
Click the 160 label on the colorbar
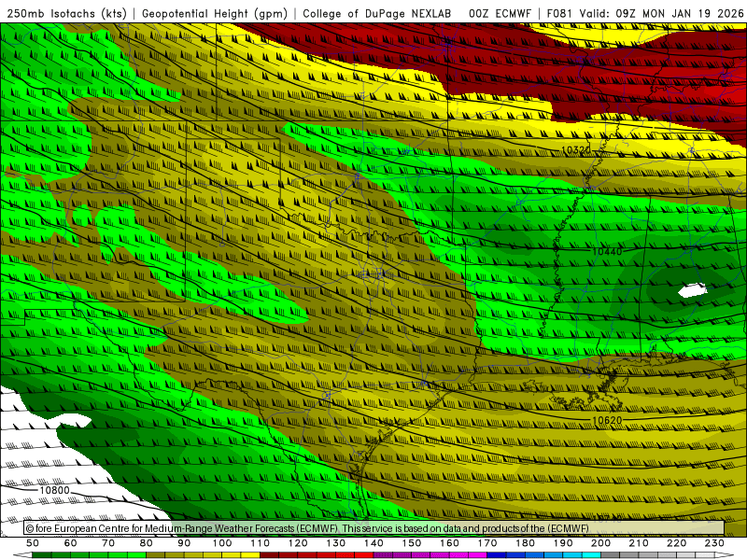coord(449,543)
